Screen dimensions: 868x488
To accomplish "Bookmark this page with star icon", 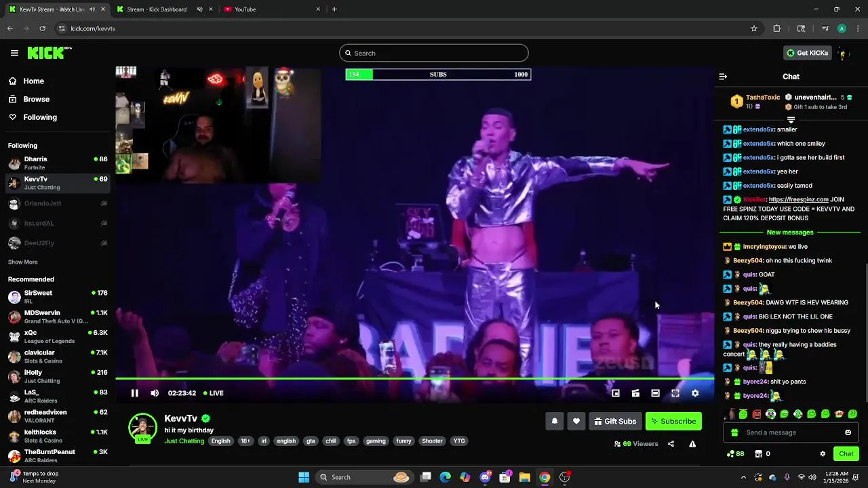I will coord(753,28).
